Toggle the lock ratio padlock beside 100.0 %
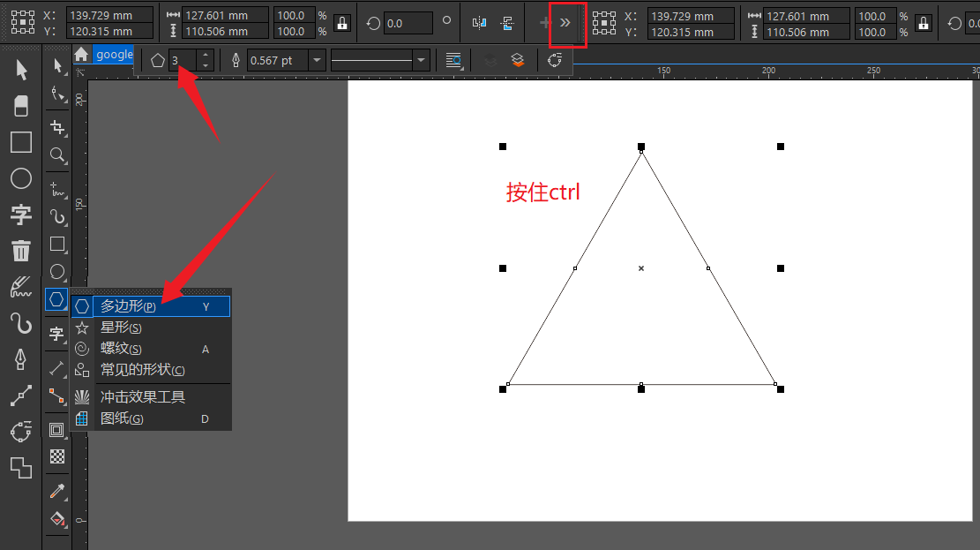980x550 pixels. click(x=342, y=23)
